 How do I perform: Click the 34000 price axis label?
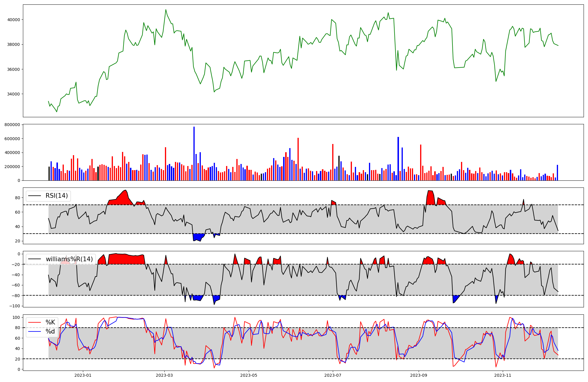[14, 94]
